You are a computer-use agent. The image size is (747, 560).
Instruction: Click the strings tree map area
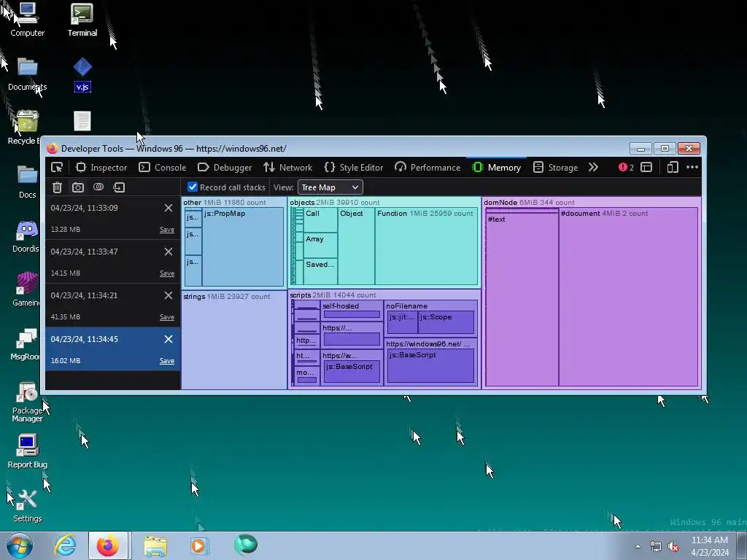[234, 340]
